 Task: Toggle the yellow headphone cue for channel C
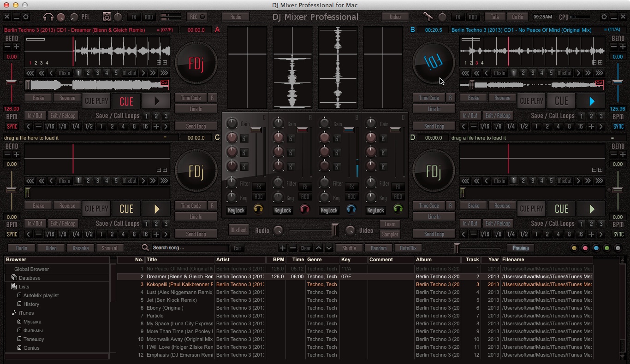pos(258,210)
